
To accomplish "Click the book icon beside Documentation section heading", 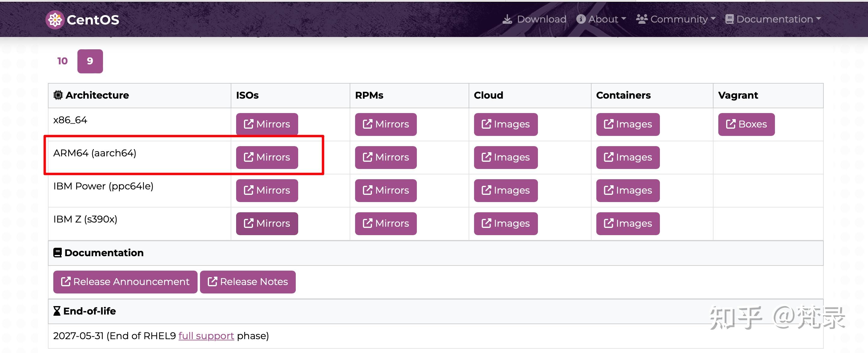I will tap(58, 253).
